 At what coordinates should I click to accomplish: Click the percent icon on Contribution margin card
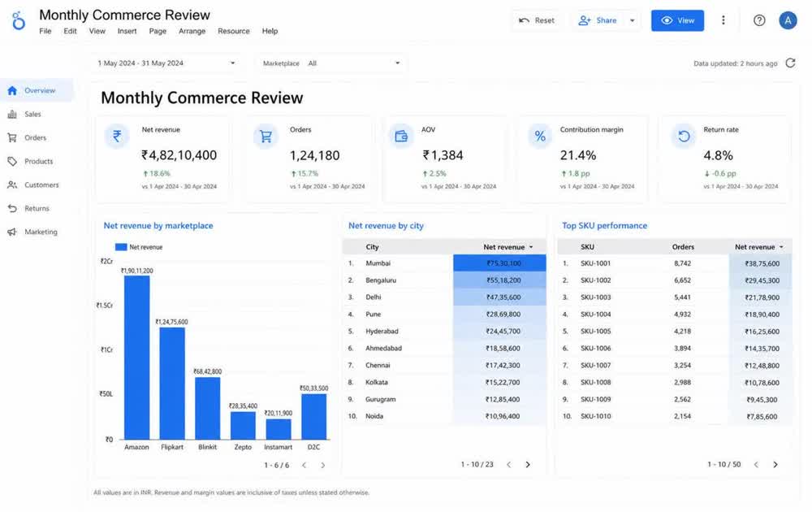(540, 137)
